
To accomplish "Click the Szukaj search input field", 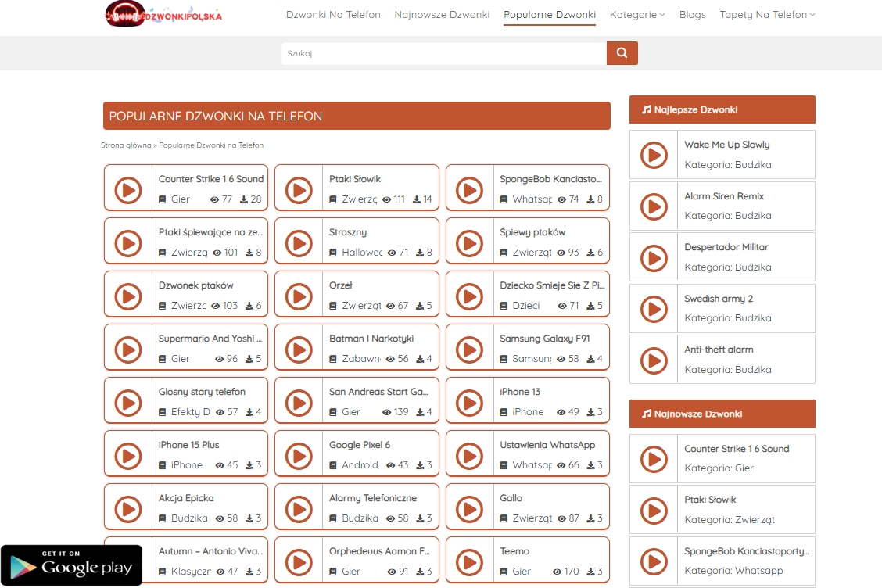I will (443, 53).
